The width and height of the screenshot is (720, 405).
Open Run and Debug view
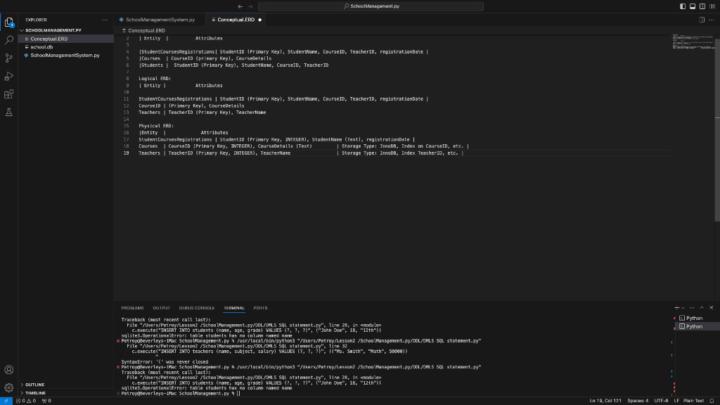9,76
